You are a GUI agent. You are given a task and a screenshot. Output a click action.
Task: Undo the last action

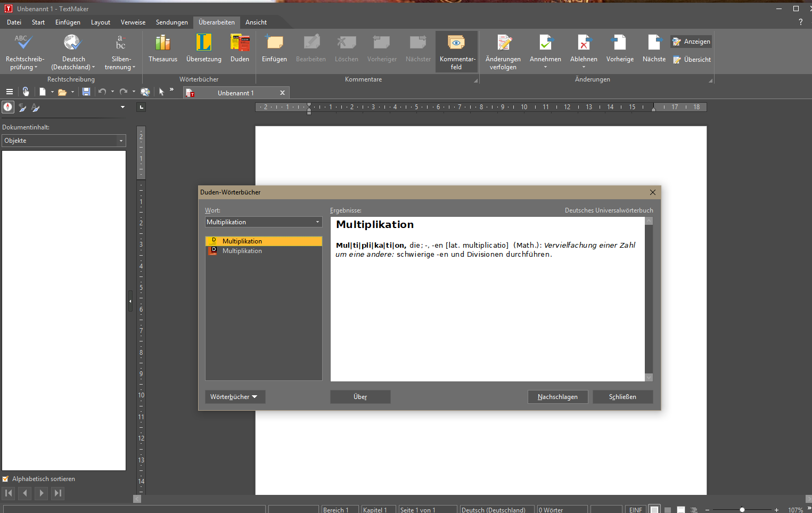(102, 92)
